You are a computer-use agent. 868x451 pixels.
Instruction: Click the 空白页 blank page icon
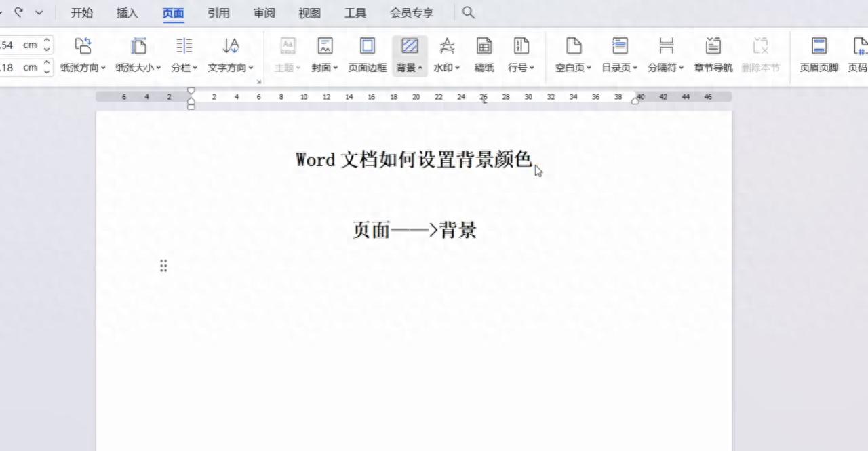[x=574, y=45]
